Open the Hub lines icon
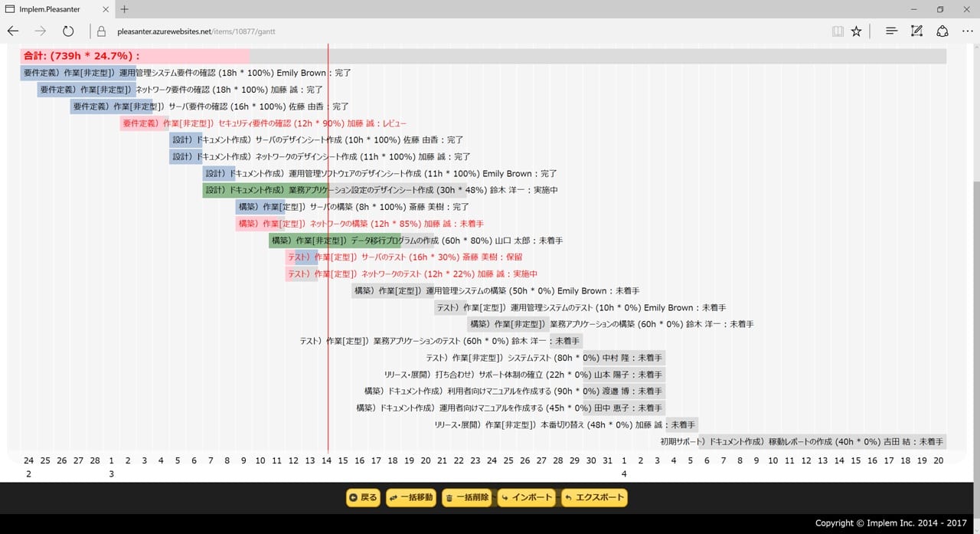980x534 pixels. coord(891,31)
